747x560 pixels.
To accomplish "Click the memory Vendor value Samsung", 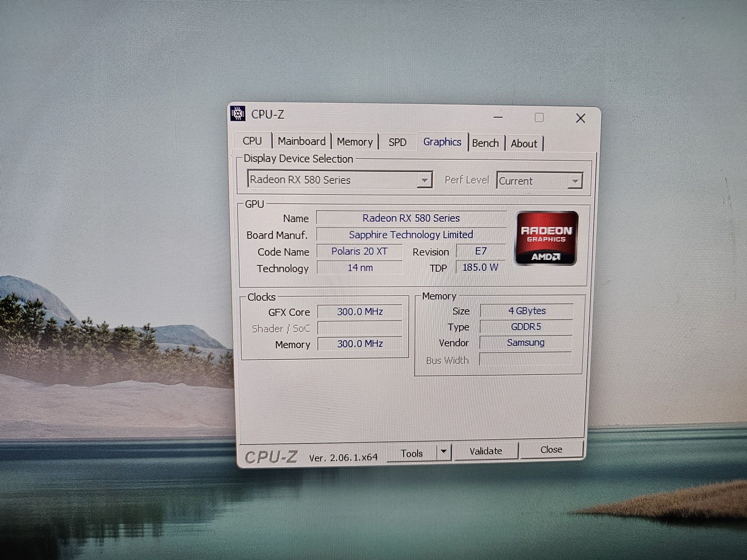I will point(526,342).
